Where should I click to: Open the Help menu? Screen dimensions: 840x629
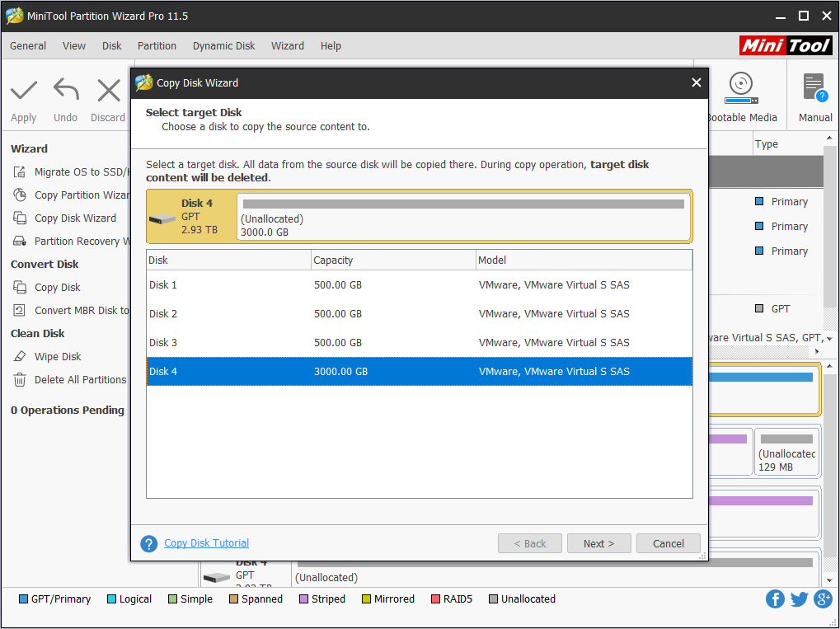331,46
